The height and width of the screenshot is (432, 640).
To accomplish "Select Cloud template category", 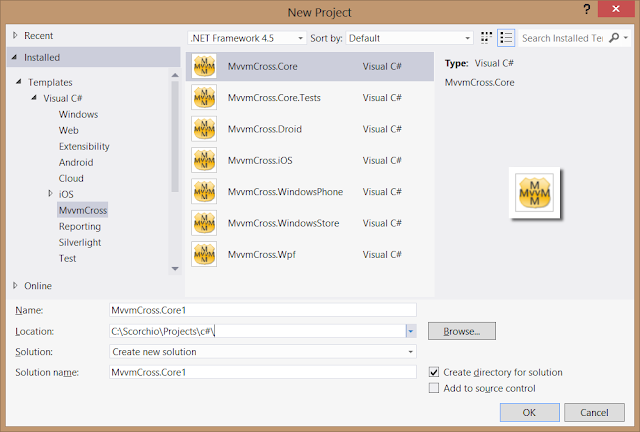I will (71, 178).
